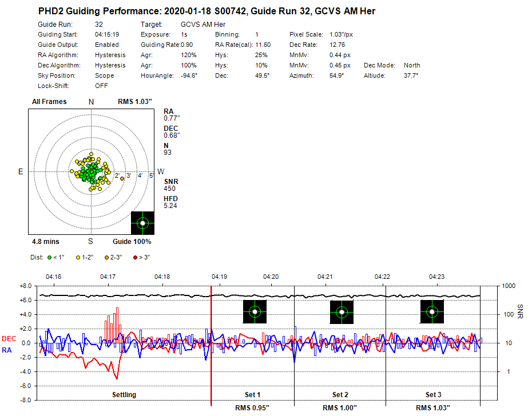532x416 pixels.
Task: Click the frame count value '93'
Action: tap(167, 153)
